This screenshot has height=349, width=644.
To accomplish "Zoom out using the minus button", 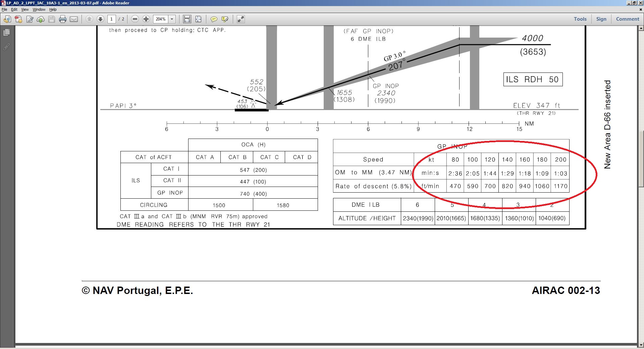I will click(x=135, y=19).
